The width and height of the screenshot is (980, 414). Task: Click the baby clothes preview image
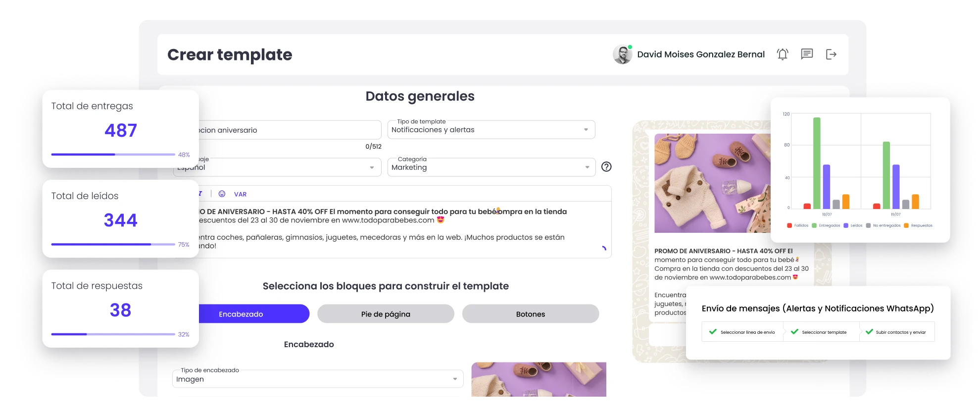pyautogui.click(x=712, y=183)
